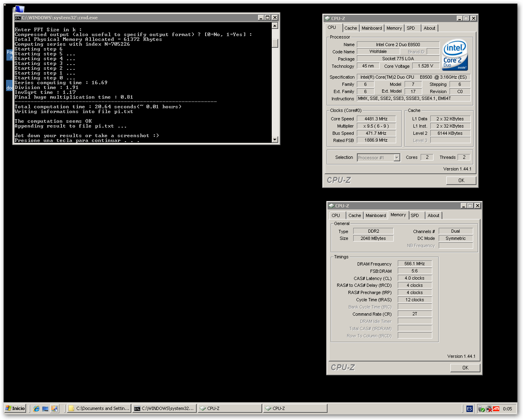Select second CPU-Z taskbar button
The height and width of the screenshot is (420, 523).
click(x=295, y=408)
